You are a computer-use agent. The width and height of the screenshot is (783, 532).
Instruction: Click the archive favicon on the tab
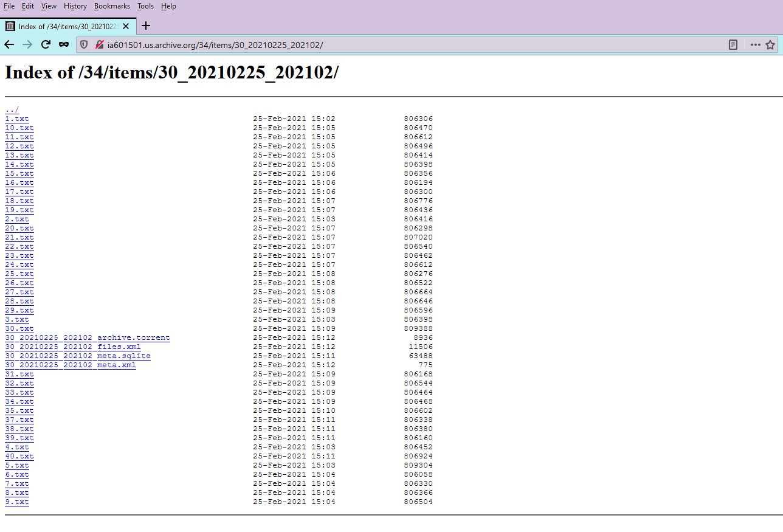10,26
